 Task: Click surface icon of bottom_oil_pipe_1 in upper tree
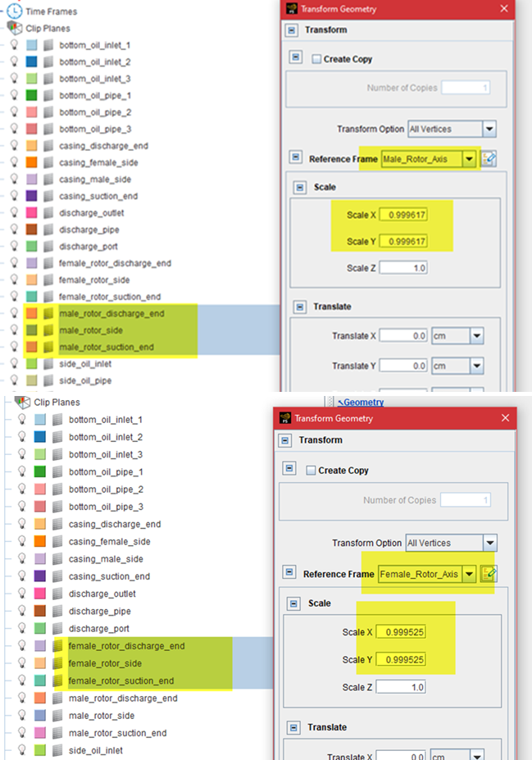point(48,95)
